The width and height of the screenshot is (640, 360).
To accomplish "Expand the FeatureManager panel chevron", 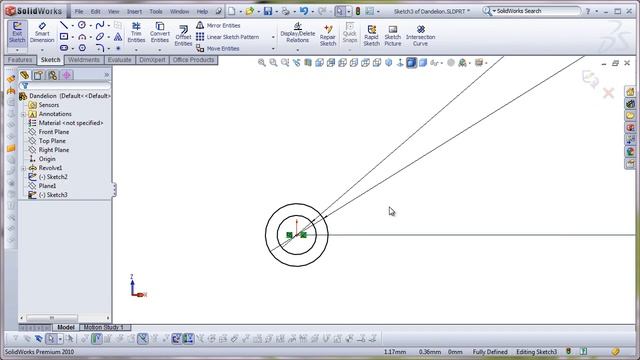I will [x=107, y=75].
